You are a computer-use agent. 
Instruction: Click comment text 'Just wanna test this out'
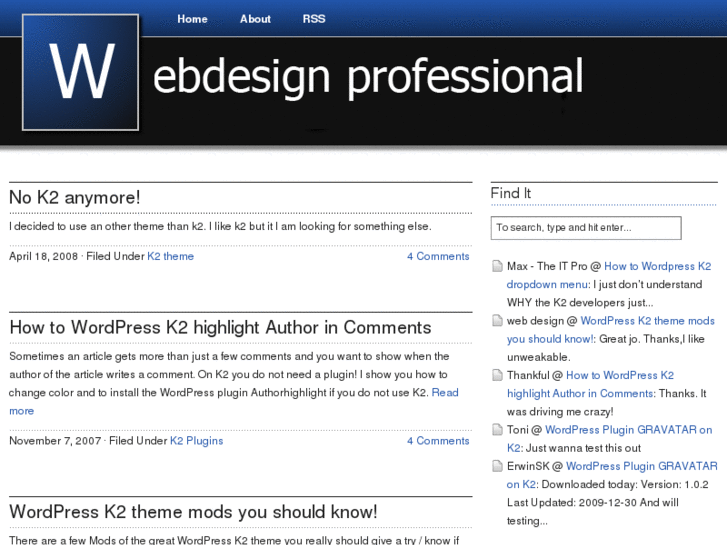[583, 448]
